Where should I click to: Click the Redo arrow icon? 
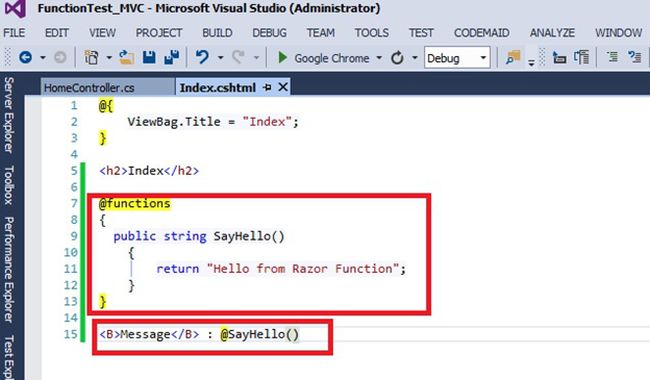tap(238, 57)
